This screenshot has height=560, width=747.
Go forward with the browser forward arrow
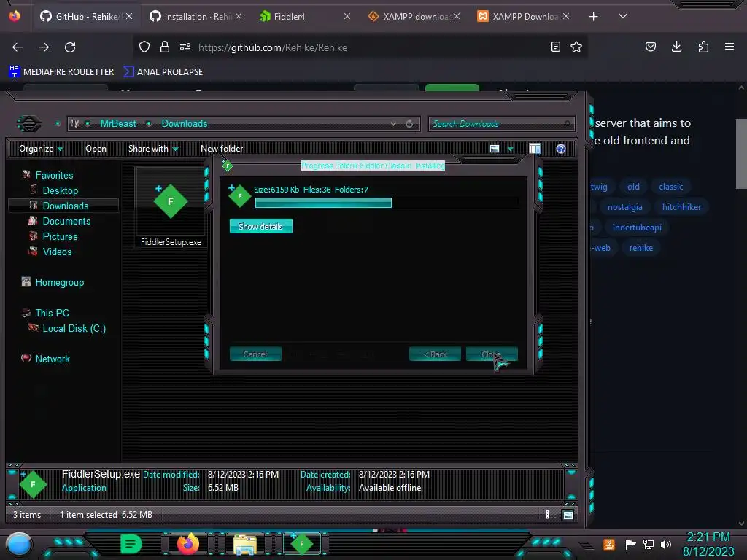44,47
